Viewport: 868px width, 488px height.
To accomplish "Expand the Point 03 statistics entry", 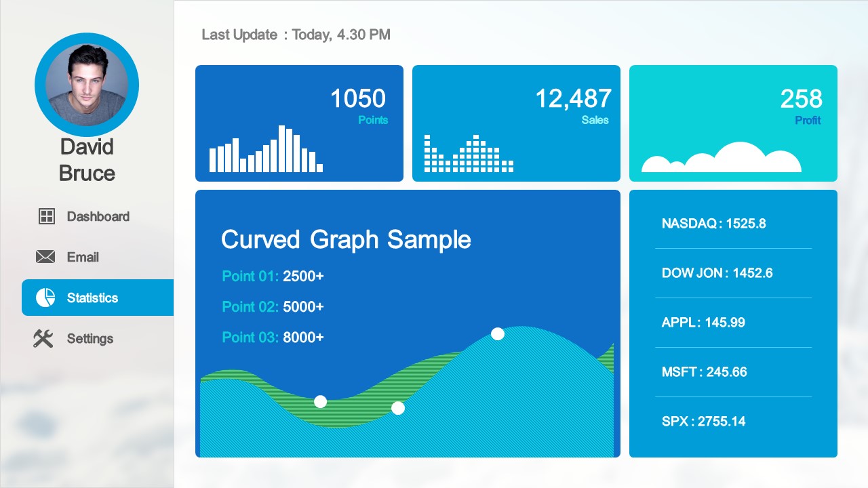I will [273, 338].
